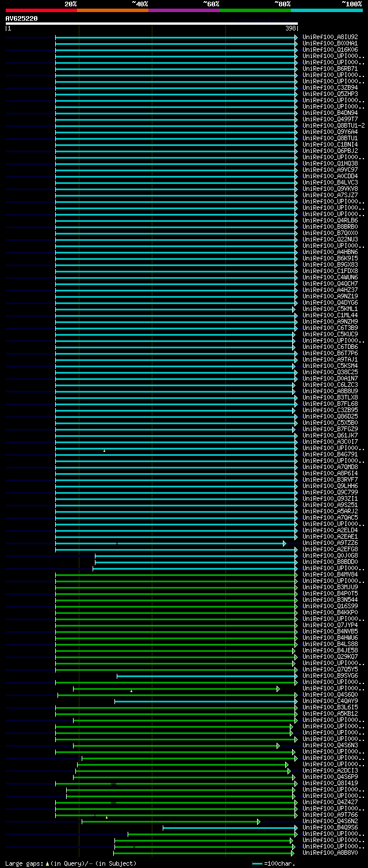The image size is (368, 868).
Task: Select hit label UniRef100_C4WUN6
Action: tap(330, 278)
